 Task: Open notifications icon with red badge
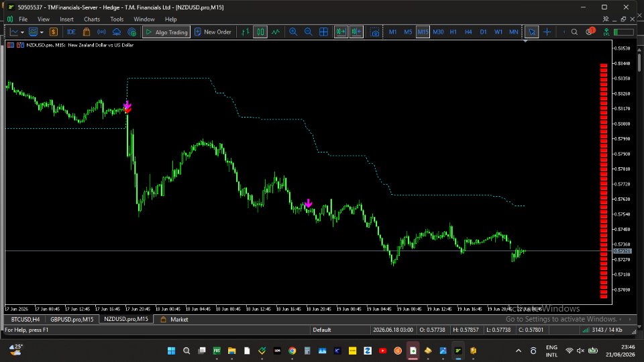coord(590,32)
